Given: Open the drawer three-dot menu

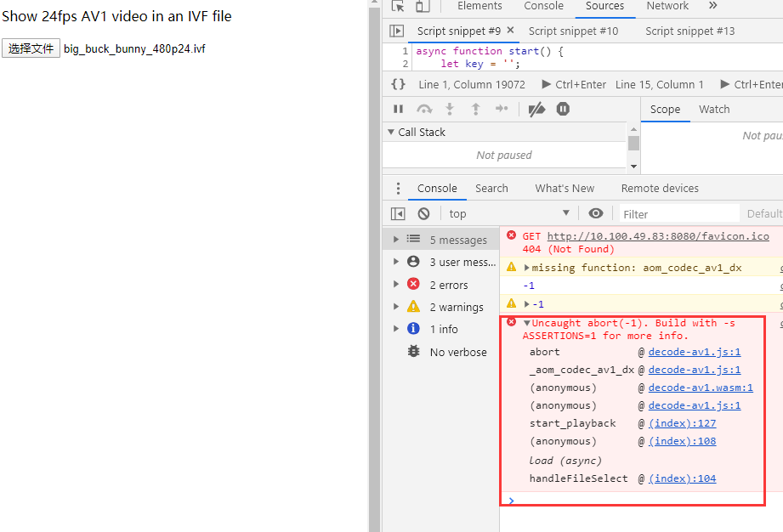Looking at the screenshot, I should coord(398,188).
